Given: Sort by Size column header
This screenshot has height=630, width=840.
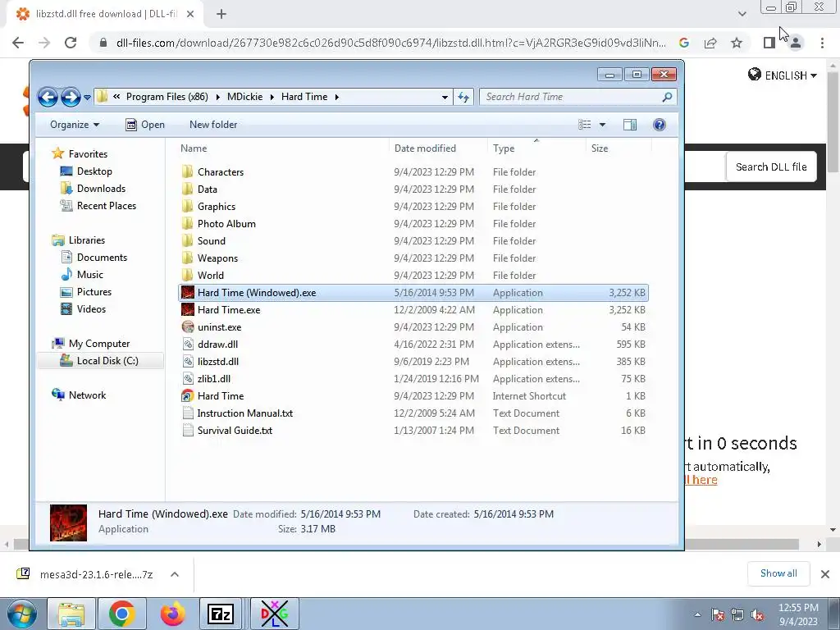Looking at the screenshot, I should coord(600,148).
